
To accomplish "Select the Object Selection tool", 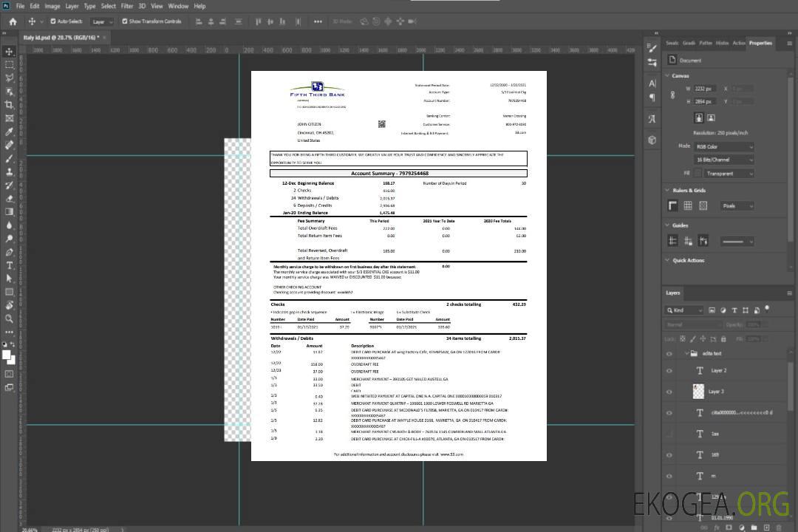I will point(9,92).
